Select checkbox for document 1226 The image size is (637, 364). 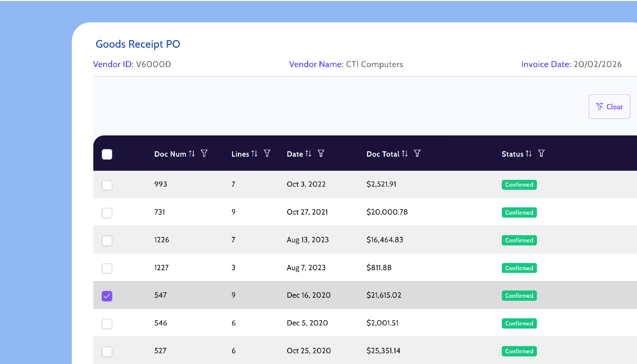coord(107,240)
